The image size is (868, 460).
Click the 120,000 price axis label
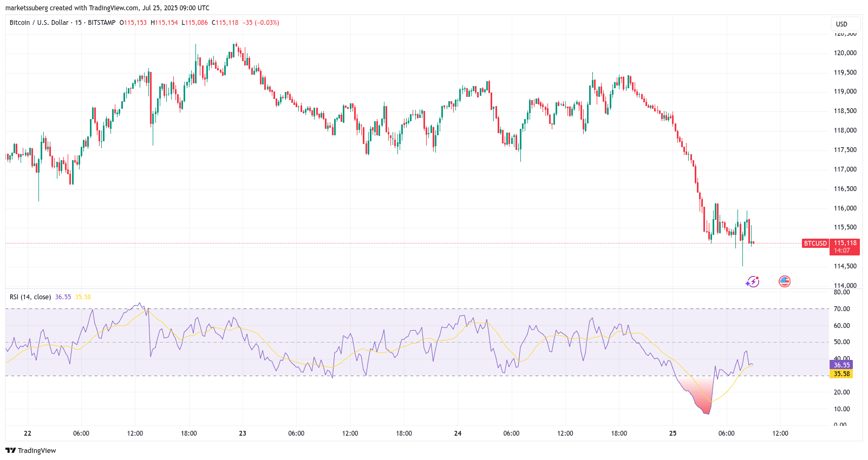tap(845, 53)
